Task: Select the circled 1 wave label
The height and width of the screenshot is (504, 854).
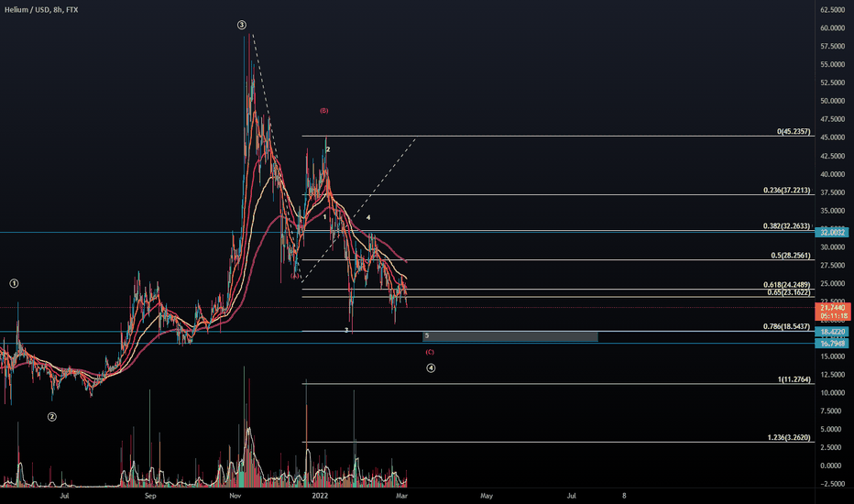Action: 14,283
